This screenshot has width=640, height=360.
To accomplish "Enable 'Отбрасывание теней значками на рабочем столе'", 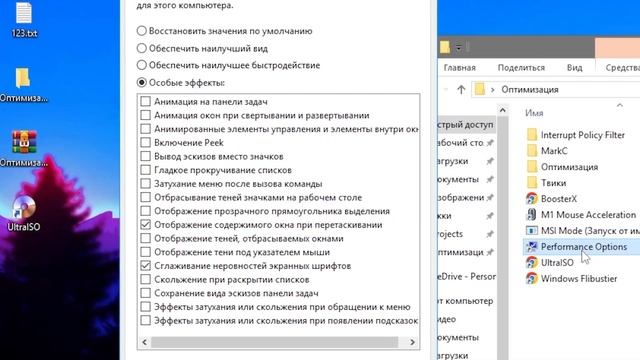I will 145,197.
